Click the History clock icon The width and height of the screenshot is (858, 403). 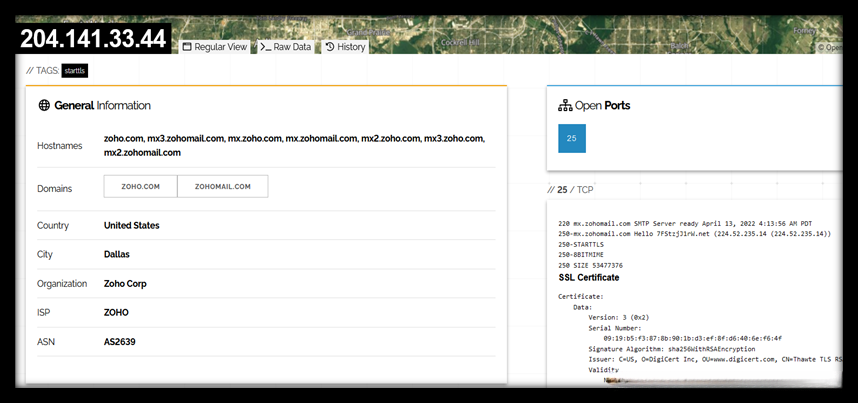[330, 47]
